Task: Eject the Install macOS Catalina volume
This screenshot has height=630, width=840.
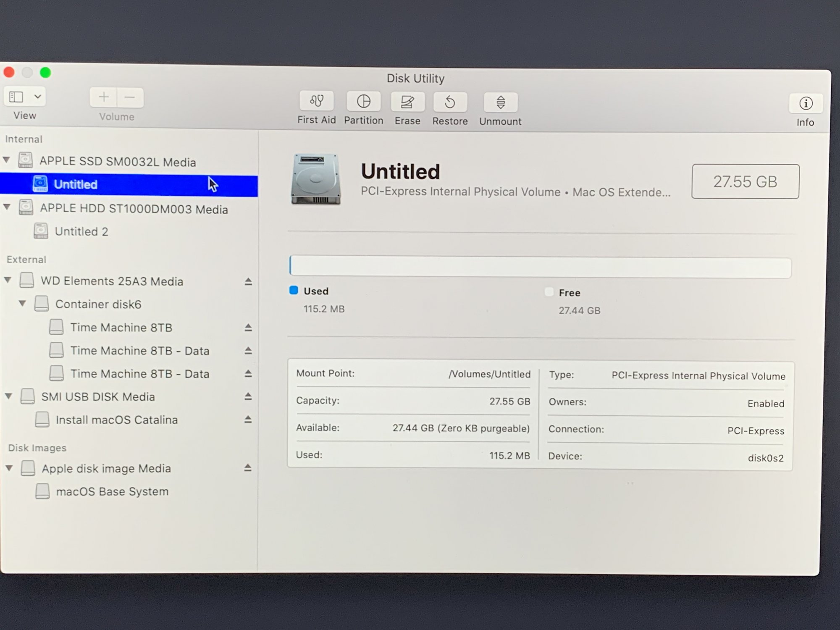Action: [248, 419]
